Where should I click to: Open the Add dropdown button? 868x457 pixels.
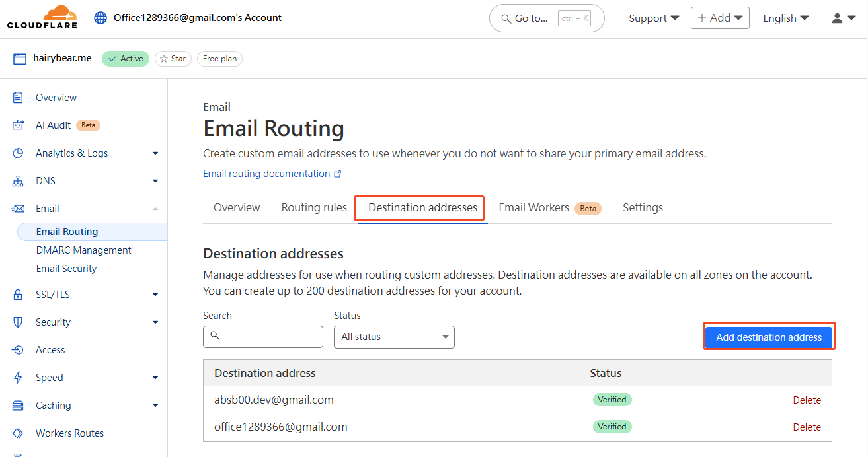[720, 18]
